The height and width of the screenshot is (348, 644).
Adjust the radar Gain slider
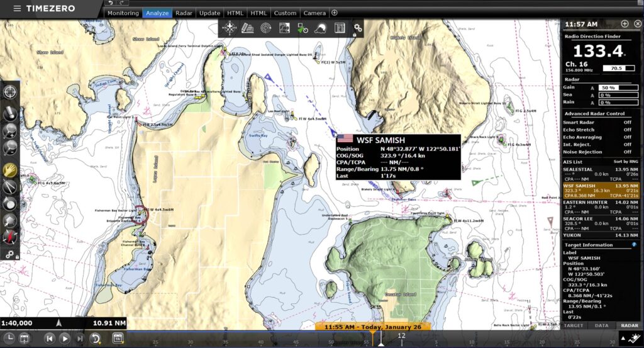[618, 87]
